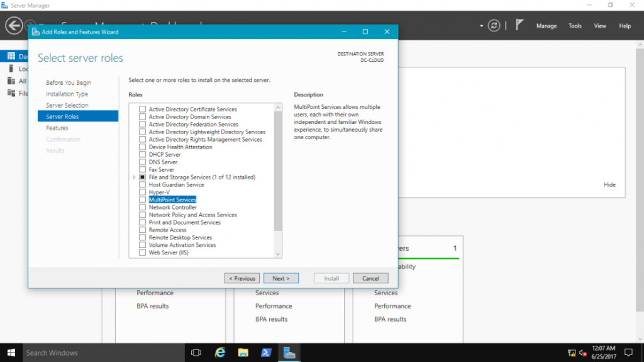
Task: Click the Add Roles and Features Wizard title icon
Action: (x=36, y=31)
